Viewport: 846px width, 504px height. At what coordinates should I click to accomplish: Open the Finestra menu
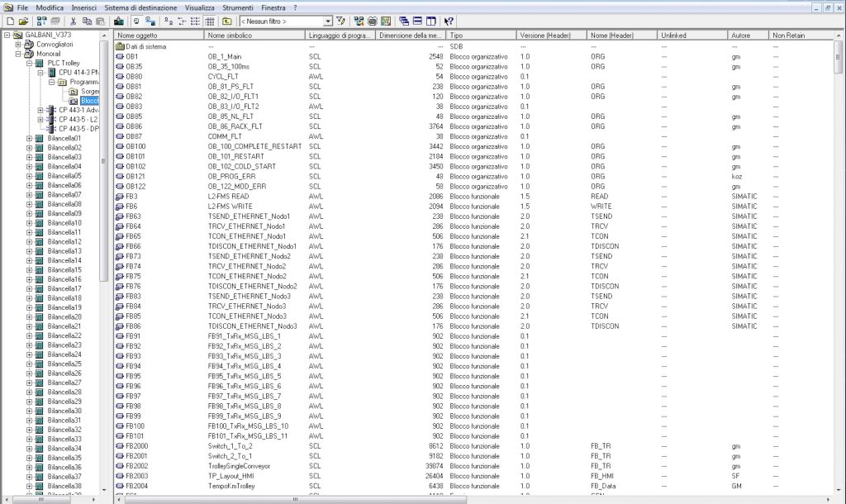[273, 7]
